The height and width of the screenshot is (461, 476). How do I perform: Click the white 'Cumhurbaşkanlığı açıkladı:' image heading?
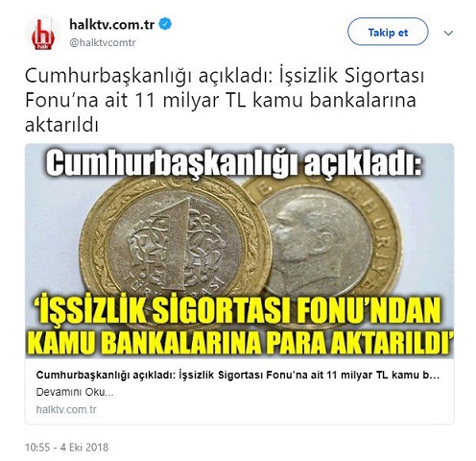tap(234, 163)
